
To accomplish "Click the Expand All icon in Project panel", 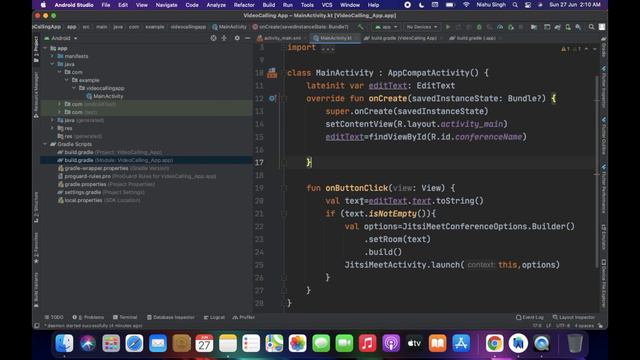I will [224, 38].
